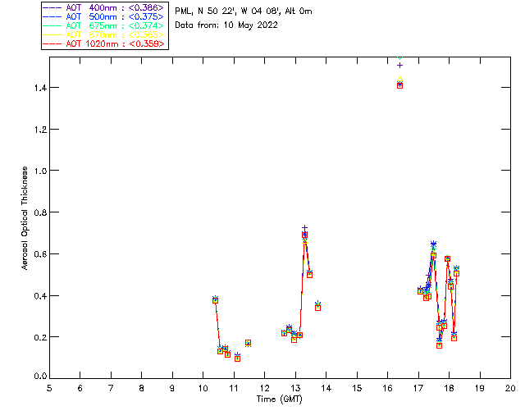
Task: Click the yellow triangle marker above 1.4
Action: (399, 79)
